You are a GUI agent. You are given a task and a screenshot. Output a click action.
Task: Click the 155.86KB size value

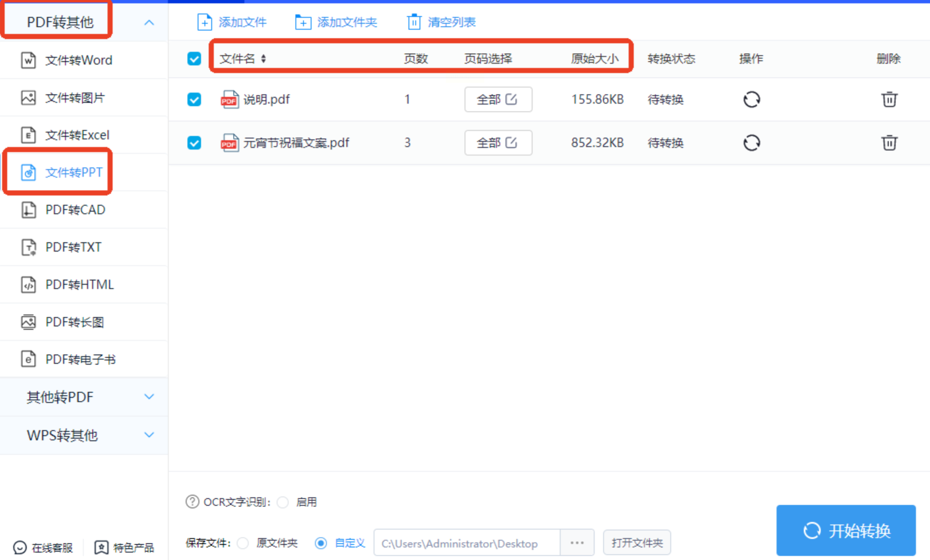coord(597,99)
